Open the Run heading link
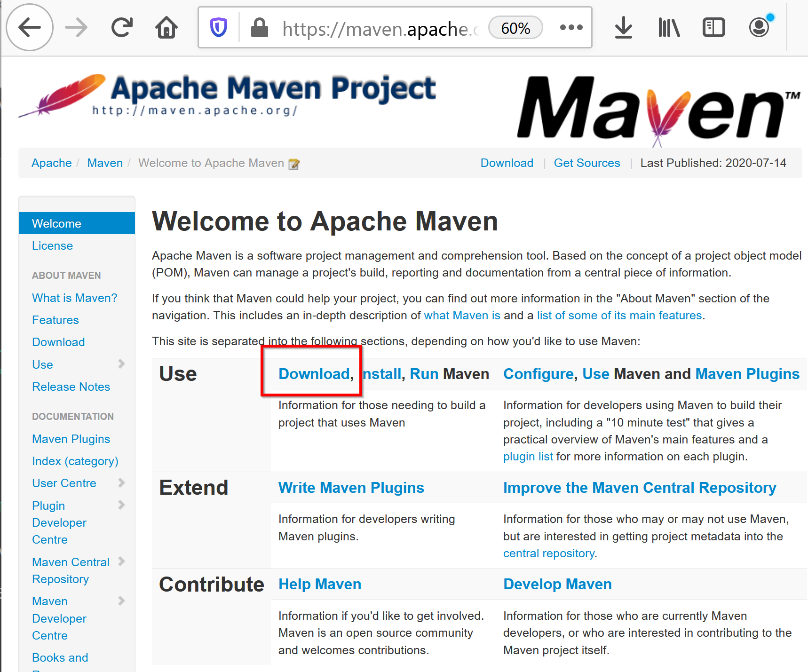Screen dimensions: 808x672 pos(424,374)
